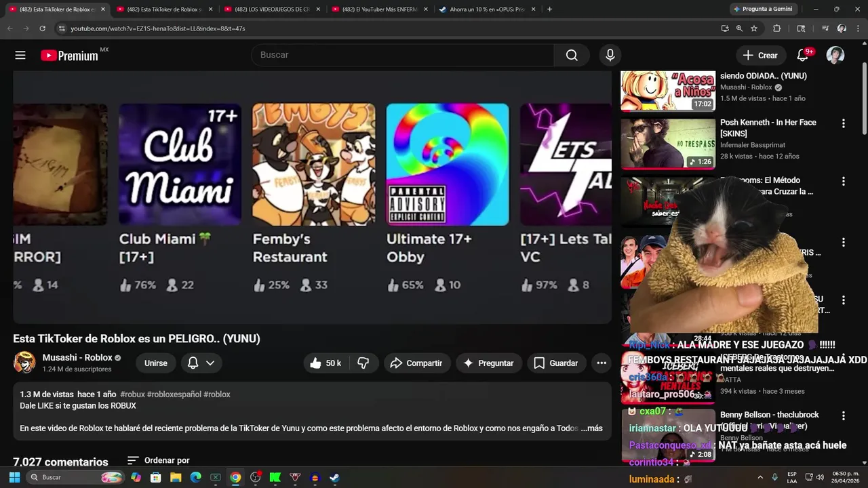
Task: Open ESP LAA language switcher
Action: [792, 477]
